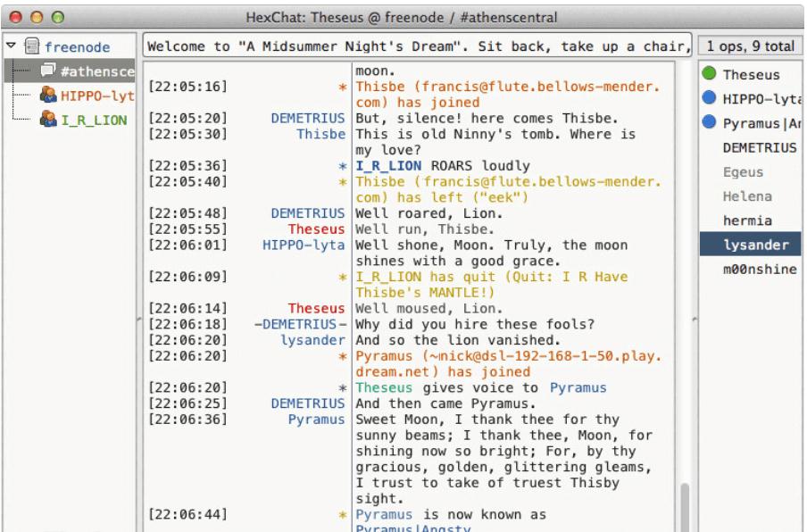The height and width of the screenshot is (532, 807).
Task: Click the Thisbe has joined message
Action: (x=507, y=94)
